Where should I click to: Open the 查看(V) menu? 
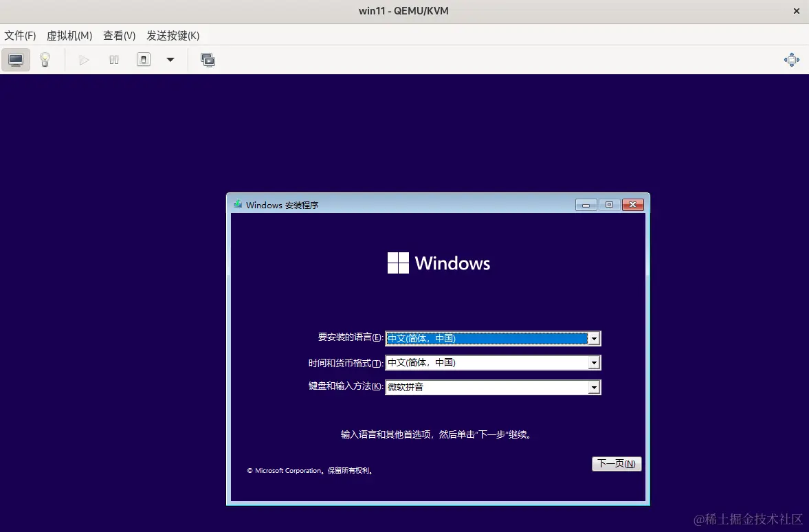[x=119, y=36]
